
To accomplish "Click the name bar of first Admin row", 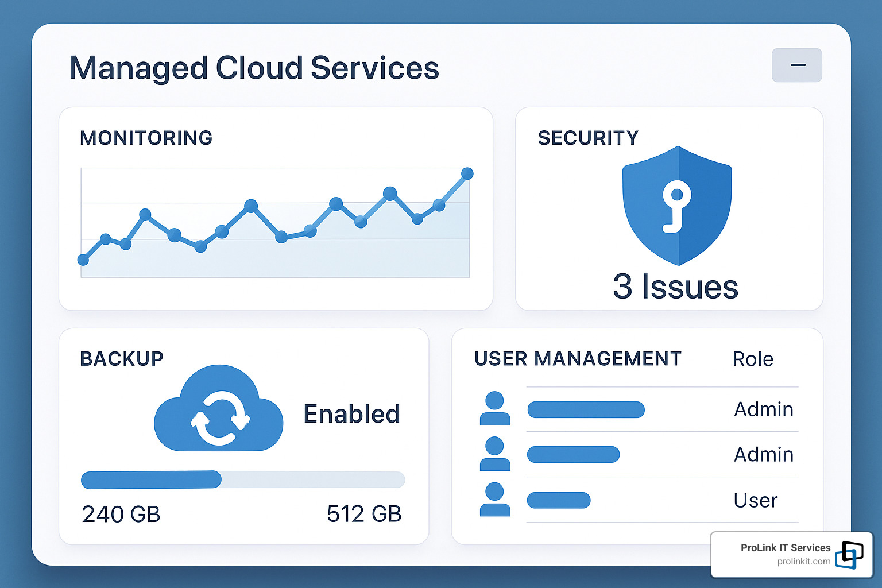I will coord(586,409).
